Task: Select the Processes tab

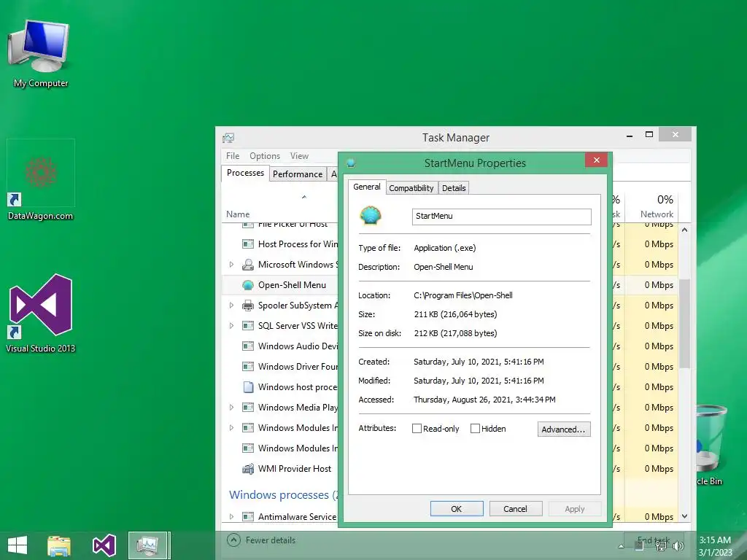Action: pos(245,174)
